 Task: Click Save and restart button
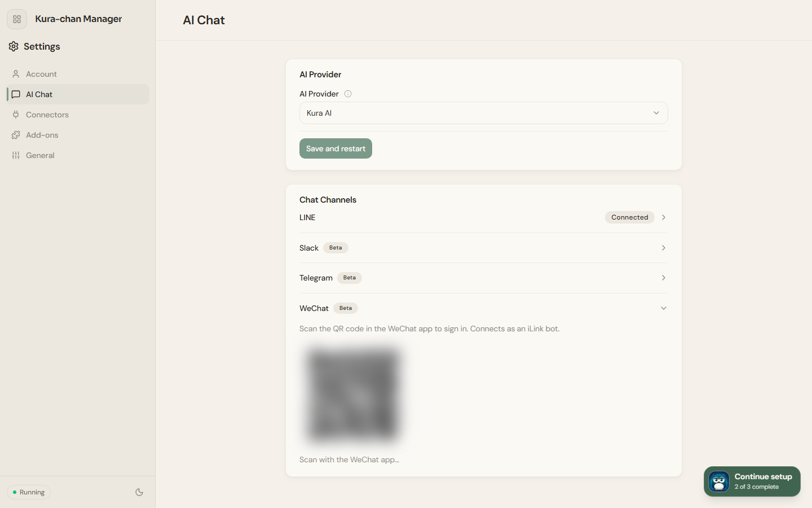pyautogui.click(x=336, y=148)
